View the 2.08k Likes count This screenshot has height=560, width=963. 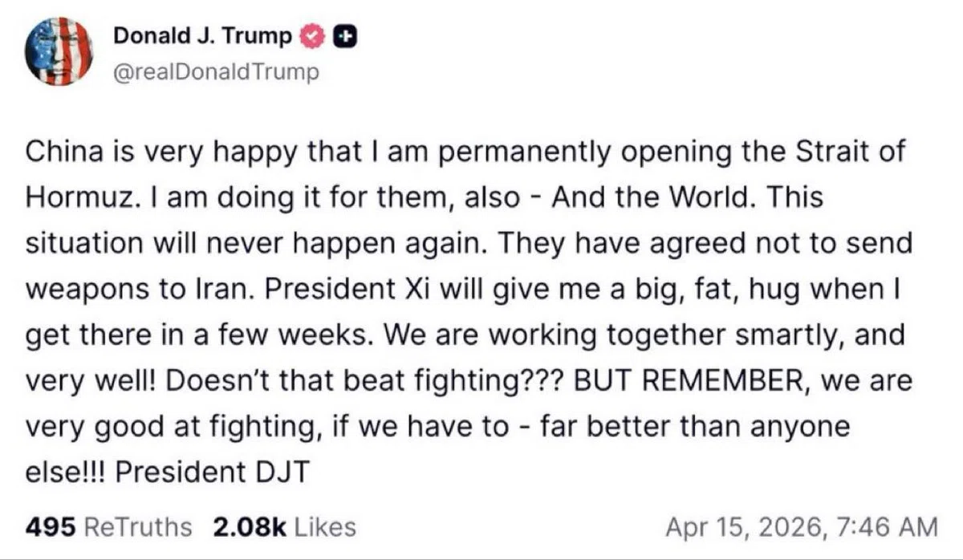point(284,527)
